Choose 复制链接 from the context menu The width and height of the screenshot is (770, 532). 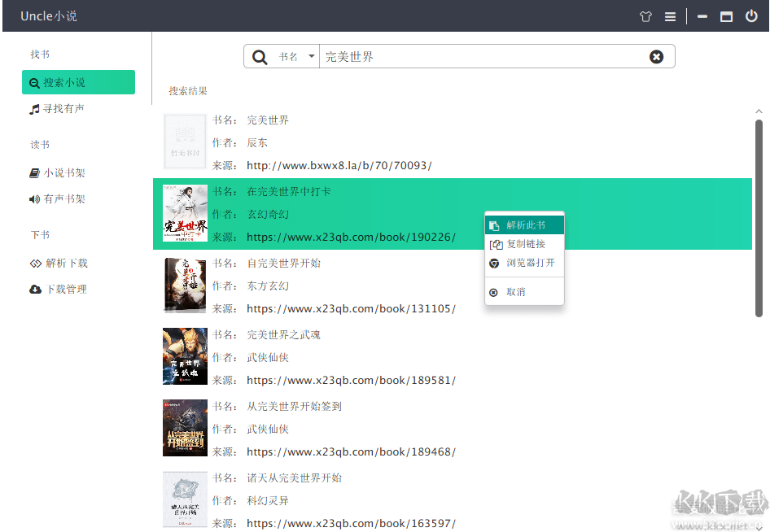[x=524, y=244]
